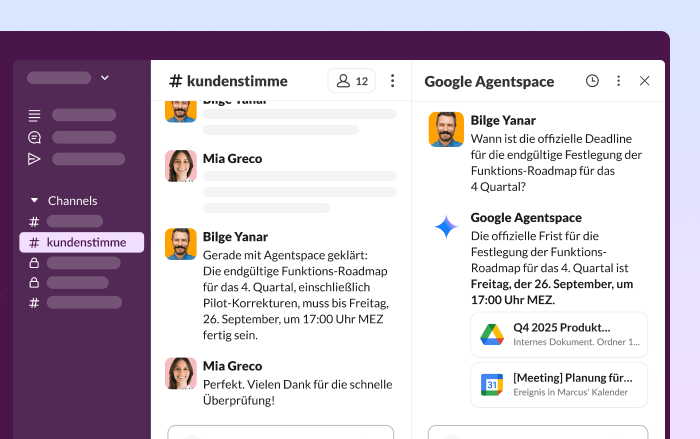Click the channel message input field
This screenshot has width=700, height=439.
click(x=280, y=432)
